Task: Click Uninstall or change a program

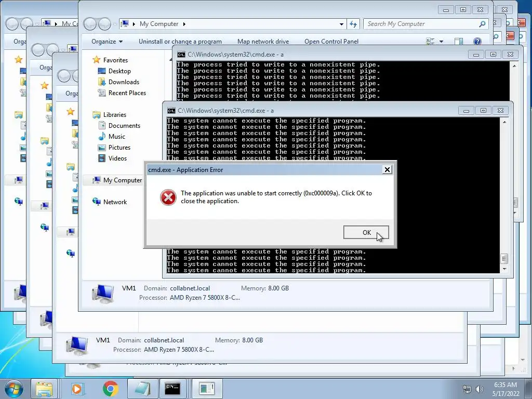Action: [180, 42]
